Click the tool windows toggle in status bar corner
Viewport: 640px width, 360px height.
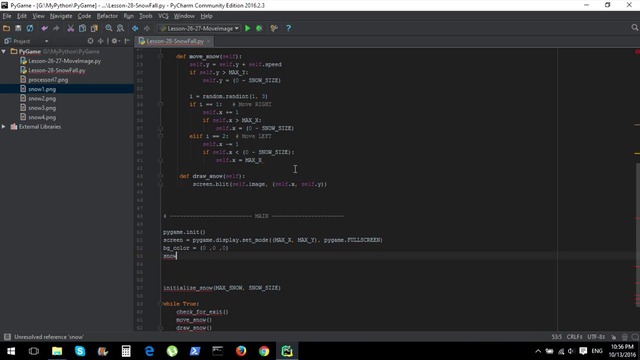coord(7,337)
